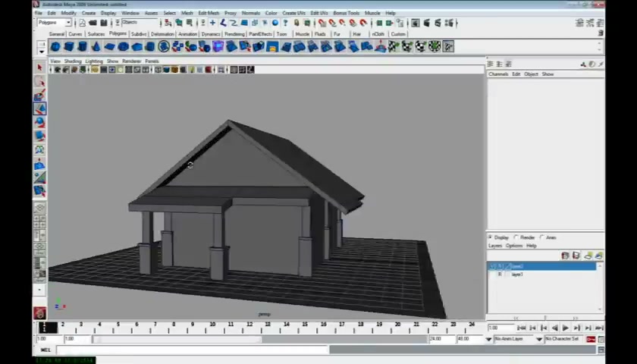Open the Layers menu in layer editor
The width and height of the screenshot is (637, 364).
coord(494,246)
